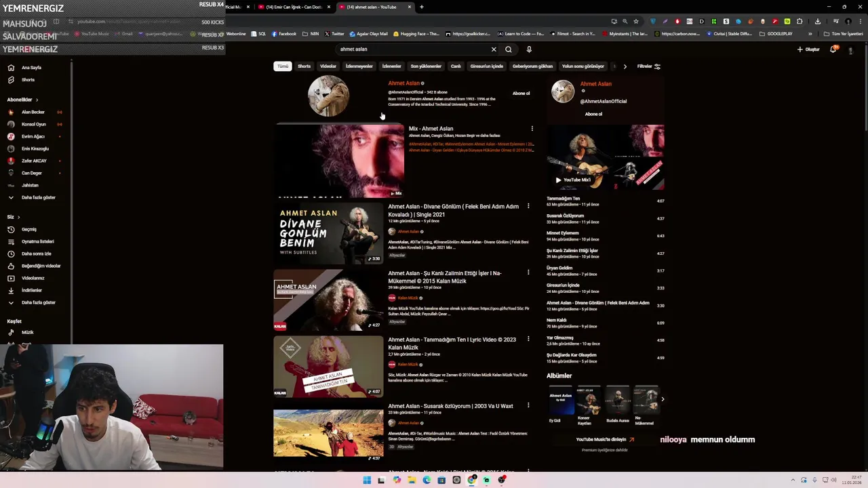The height and width of the screenshot is (488, 868).
Task: Open File Explorer from taskbar
Action: [412, 480]
